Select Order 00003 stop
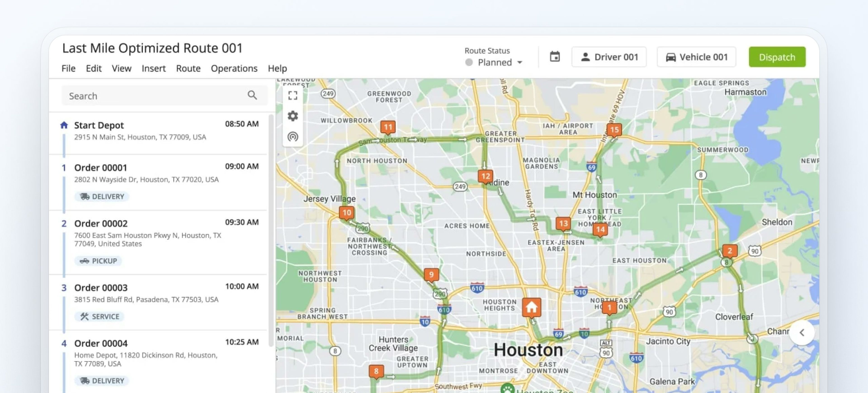Screen dimensions: 868x393 [158, 302]
